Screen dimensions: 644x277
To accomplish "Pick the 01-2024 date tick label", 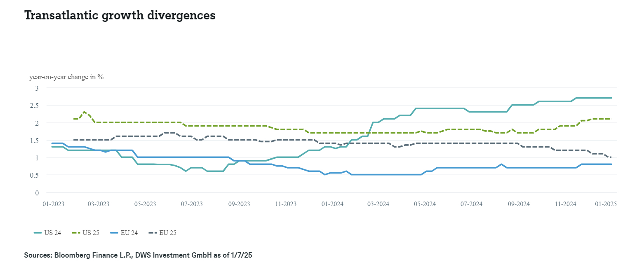I will coord(332,204).
